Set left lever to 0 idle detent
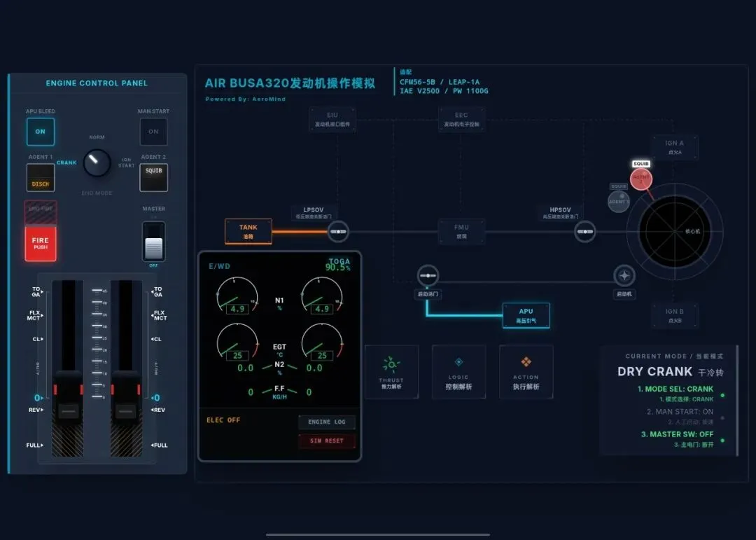The height and width of the screenshot is (540, 756). coord(38,398)
